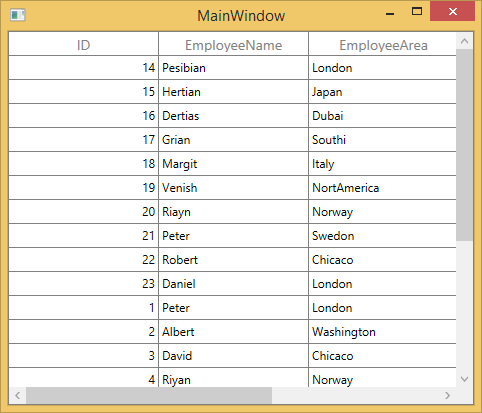Close the MainWindow window
Screen dimensions: 482x413
click(x=452, y=12)
